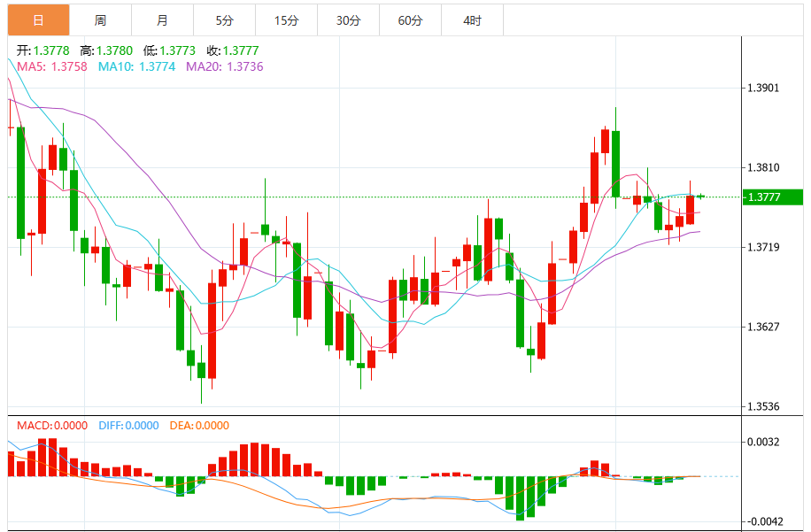Click the 1.3627 price axis label

point(763,327)
